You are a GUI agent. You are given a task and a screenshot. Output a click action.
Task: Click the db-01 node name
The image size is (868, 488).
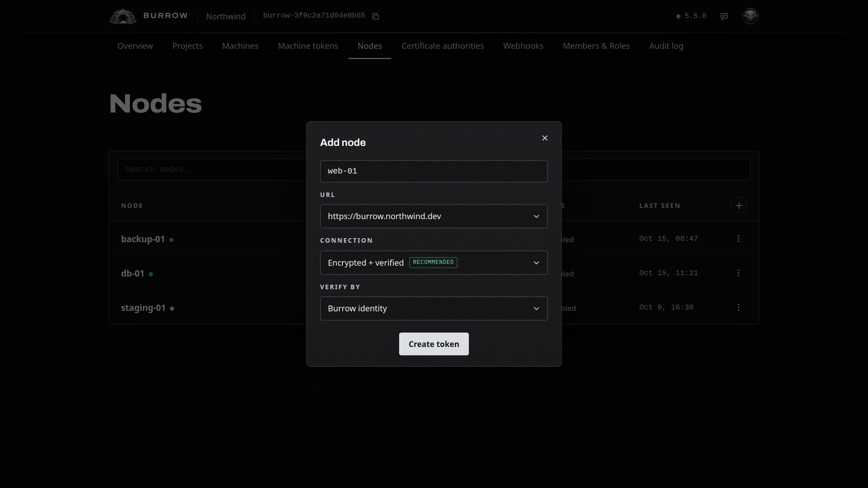132,273
